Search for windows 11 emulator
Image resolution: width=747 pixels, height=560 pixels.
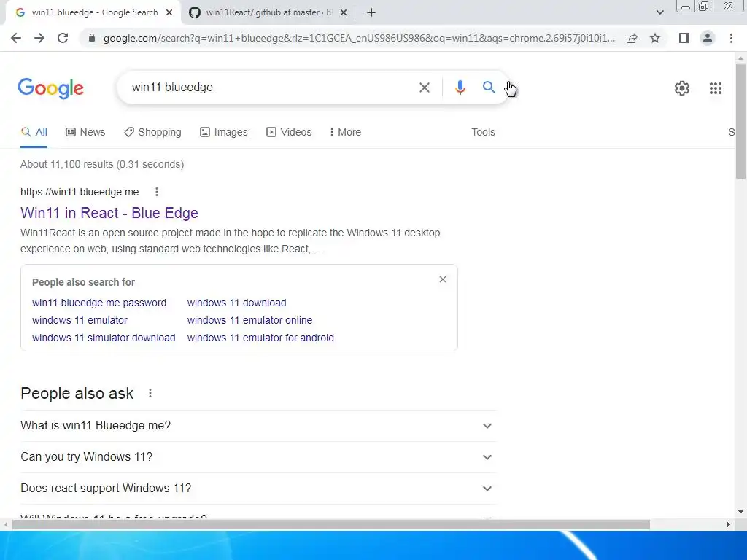[80, 321]
